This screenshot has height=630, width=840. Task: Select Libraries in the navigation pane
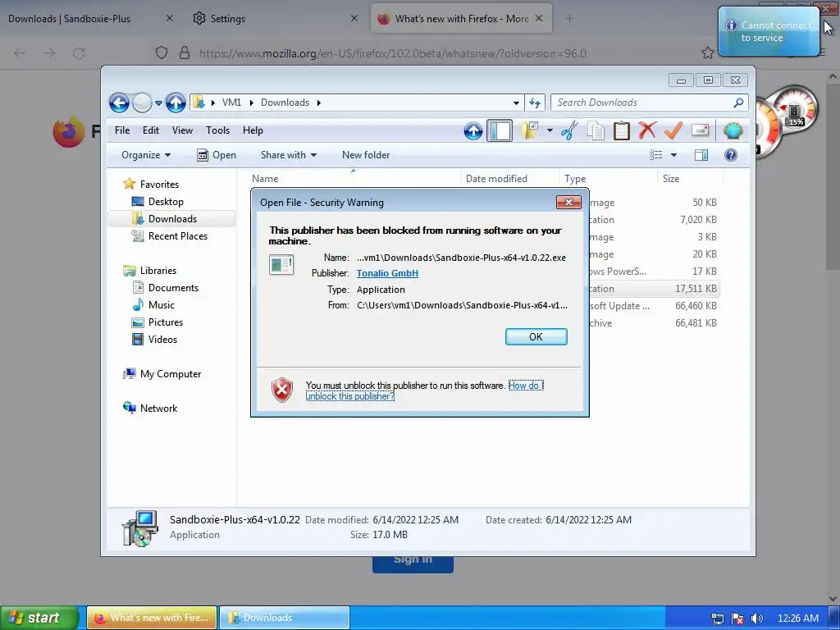(158, 271)
